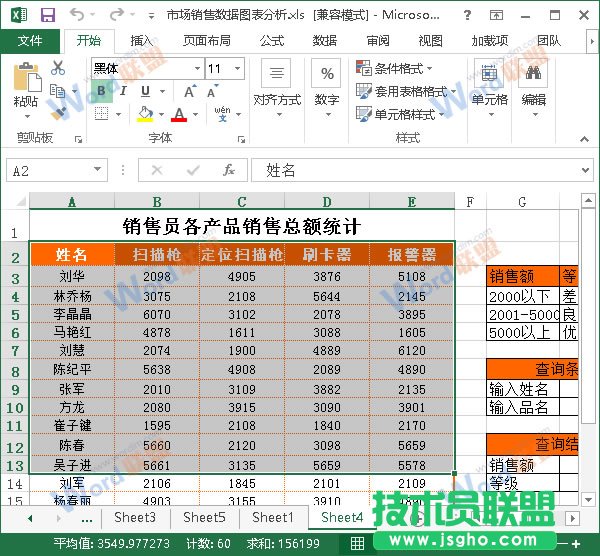Switch to the 数据 ribbon tab
Viewport: 600px width, 556px height.
point(325,41)
